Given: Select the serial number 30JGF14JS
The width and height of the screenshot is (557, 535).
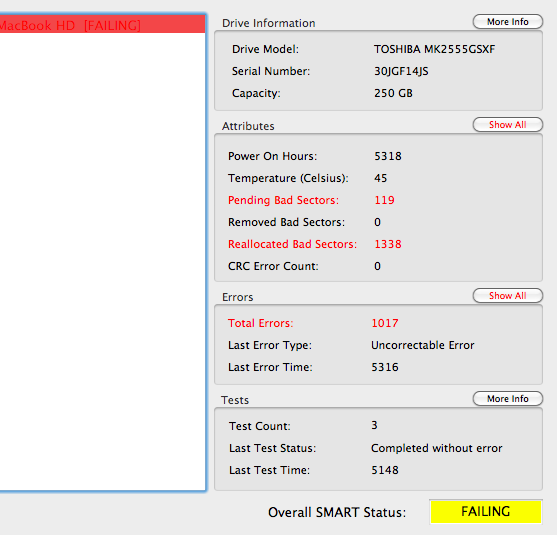Looking at the screenshot, I should point(401,71).
